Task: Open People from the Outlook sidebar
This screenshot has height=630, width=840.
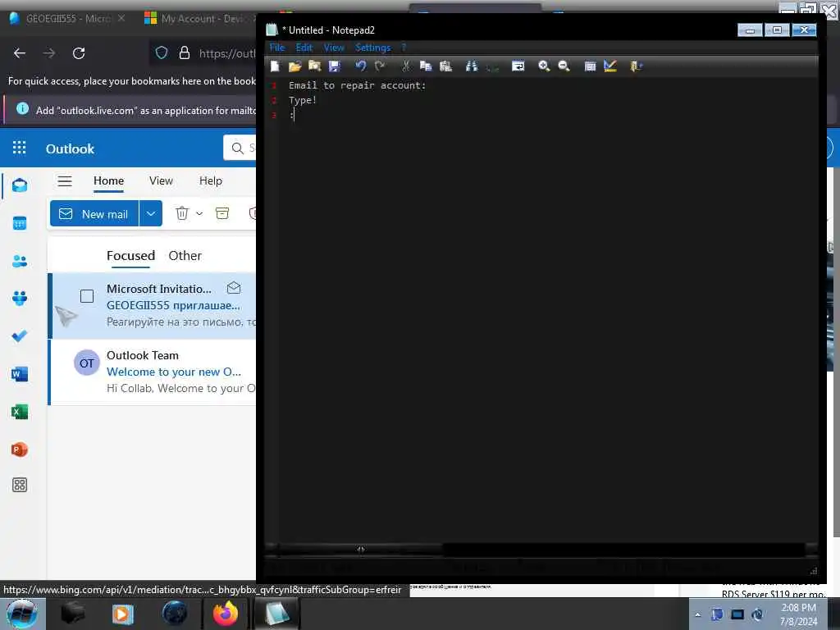Action: click(20, 261)
